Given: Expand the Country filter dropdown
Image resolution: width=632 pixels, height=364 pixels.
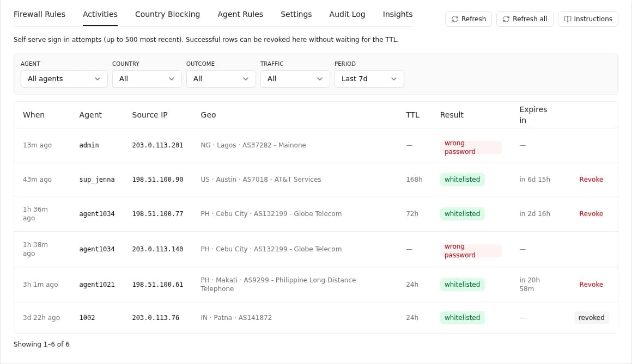Looking at the screenshot, I should [147, 79].
